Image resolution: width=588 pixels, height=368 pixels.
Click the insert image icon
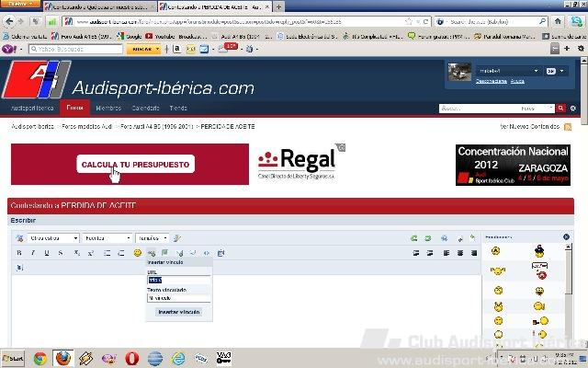[x=164, y=253]
